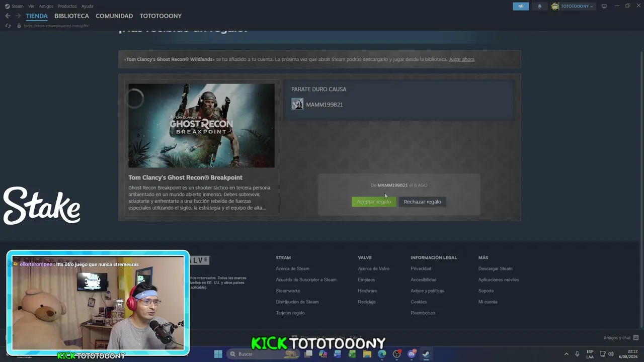Go forward with the right arrow
The width and height of the screenshot is (644, 362).
(18, 16)
